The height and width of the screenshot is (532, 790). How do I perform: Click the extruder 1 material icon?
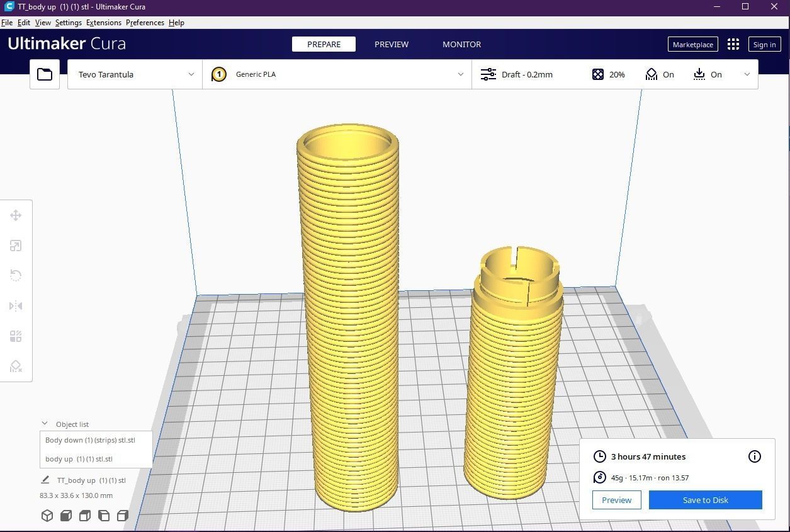pos(218,74)
